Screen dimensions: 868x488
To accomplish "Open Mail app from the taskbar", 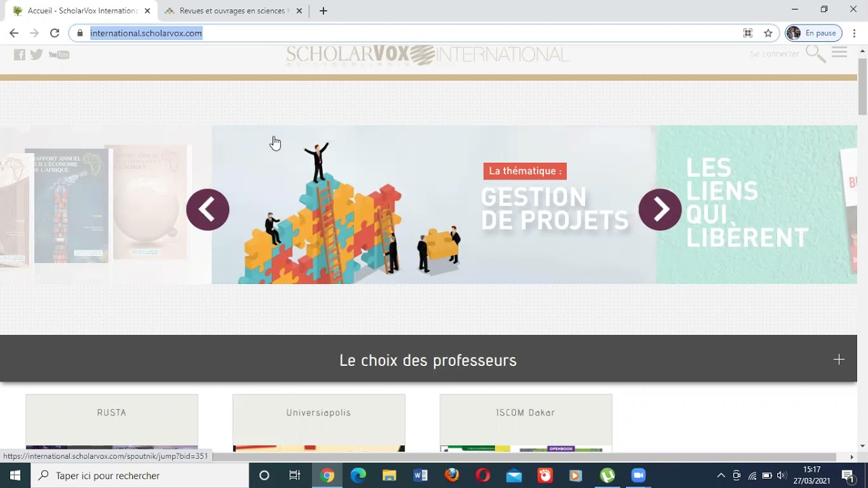I will point(514,476).
